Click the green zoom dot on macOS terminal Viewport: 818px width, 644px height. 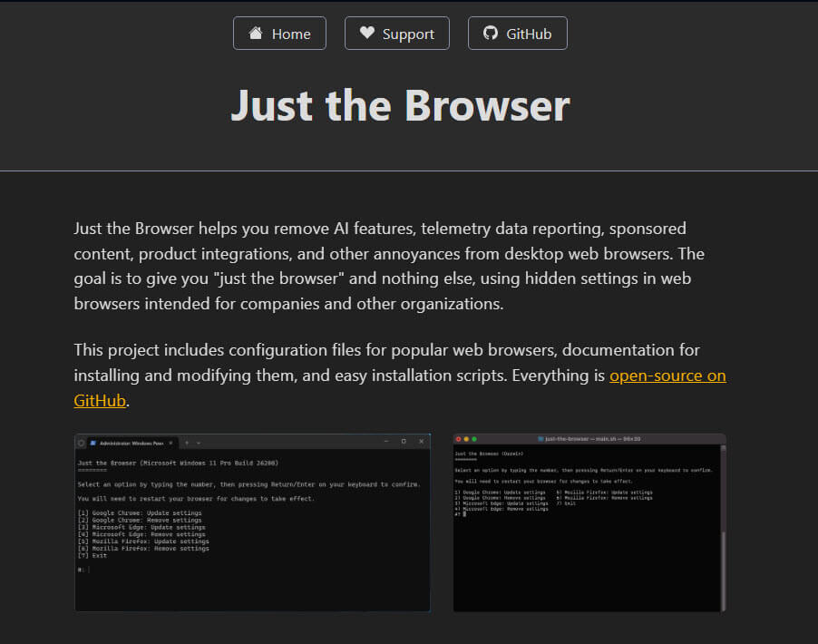tap(474, 439)
